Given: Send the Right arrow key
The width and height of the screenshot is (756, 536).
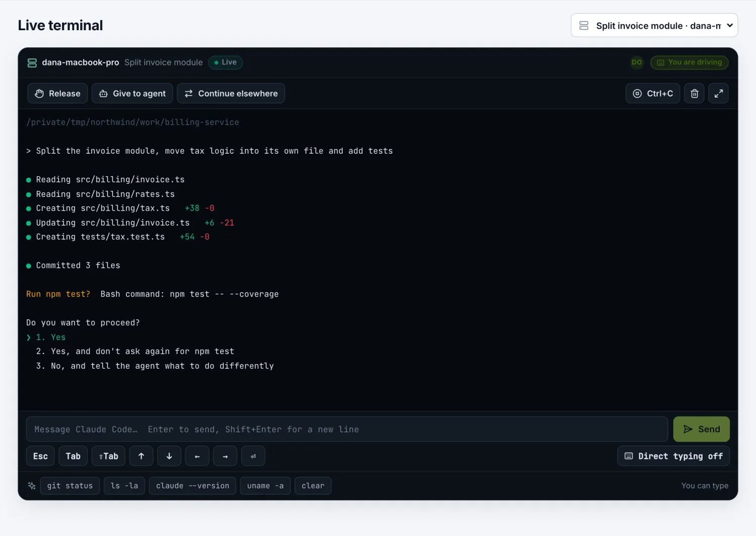Looking at the screenshot, I should tap(225, 456).
